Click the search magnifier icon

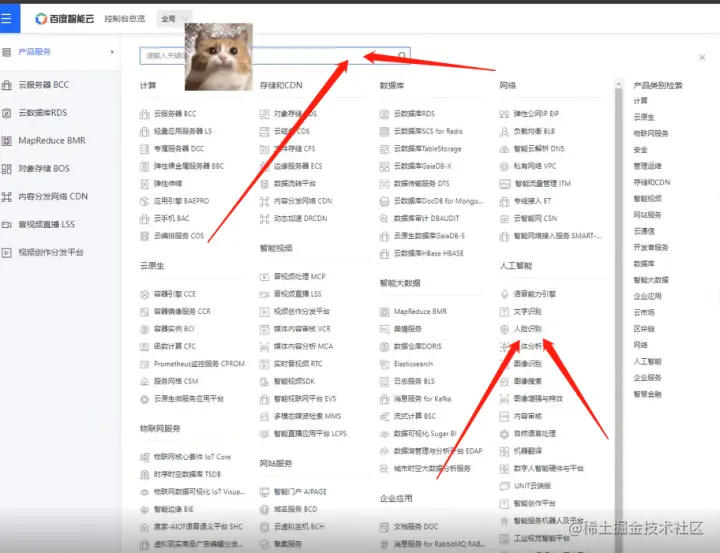(x=402, y=56)
